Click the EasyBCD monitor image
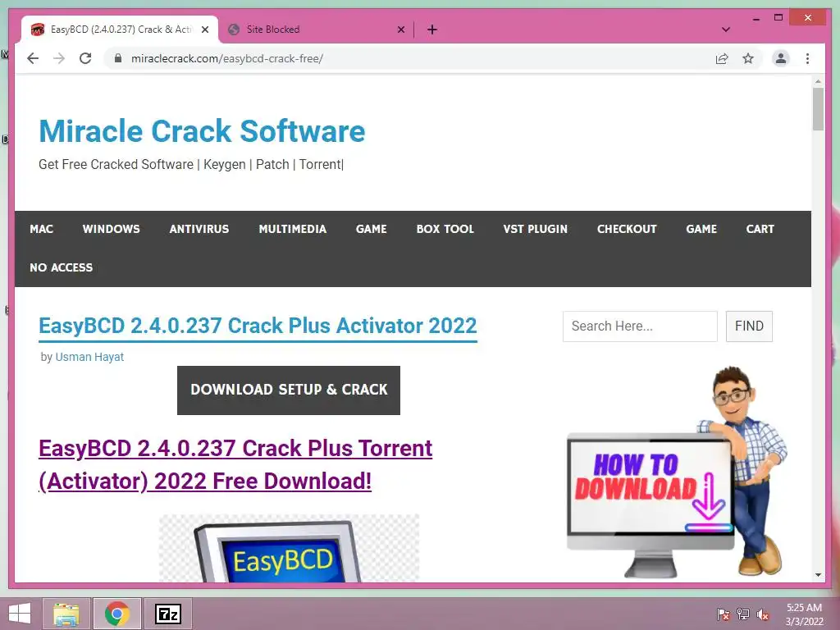840x630 pixels. (x=290, y=548)
